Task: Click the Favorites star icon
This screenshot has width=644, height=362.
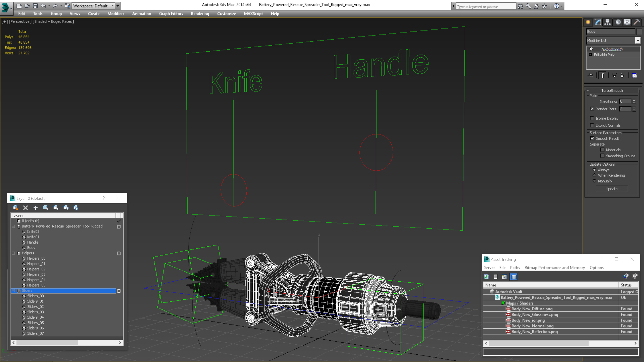Action: click(x=544, y=6)
